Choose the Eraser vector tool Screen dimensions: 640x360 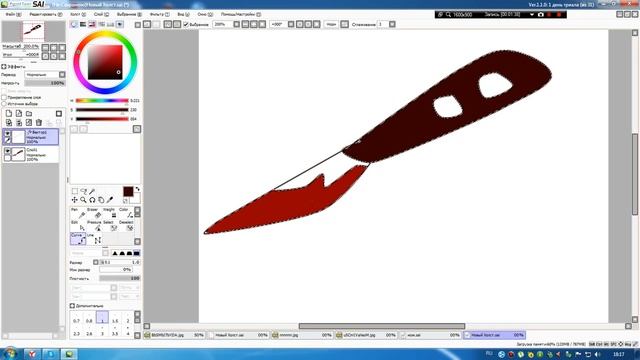click(x=94, y=213)
